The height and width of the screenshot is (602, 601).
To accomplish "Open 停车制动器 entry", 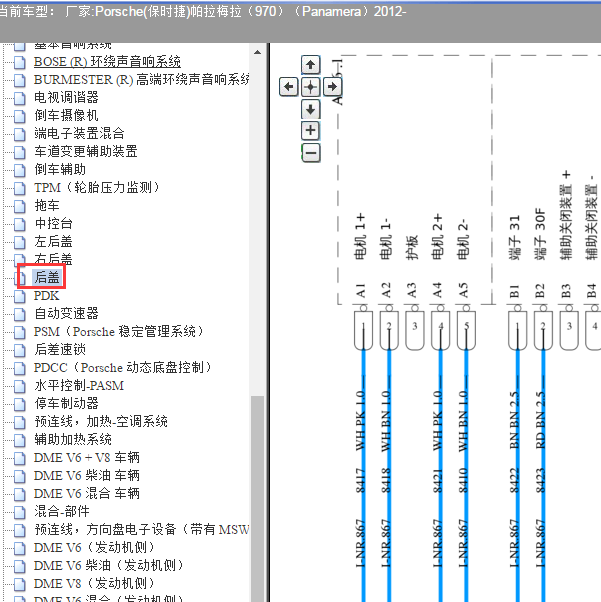I will pos(66,404).
